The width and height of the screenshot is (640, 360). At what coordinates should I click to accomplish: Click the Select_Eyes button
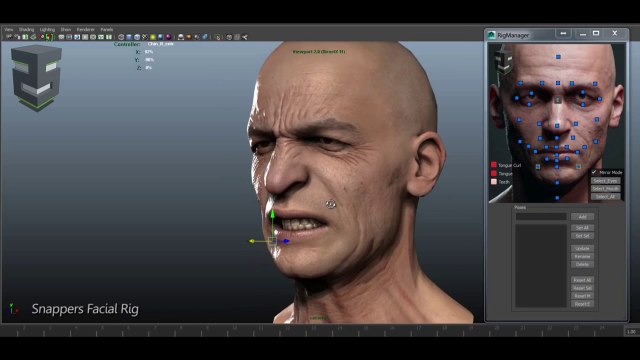(x=606, y=180)
